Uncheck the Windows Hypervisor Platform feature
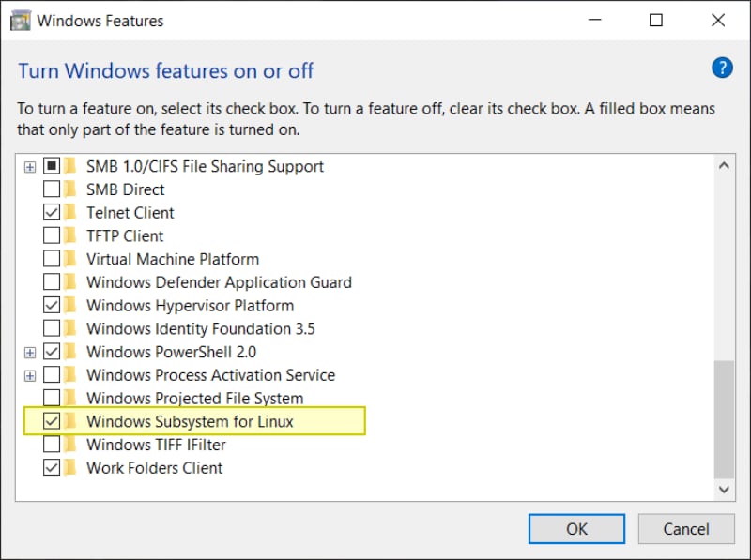 tap(52, 305)
